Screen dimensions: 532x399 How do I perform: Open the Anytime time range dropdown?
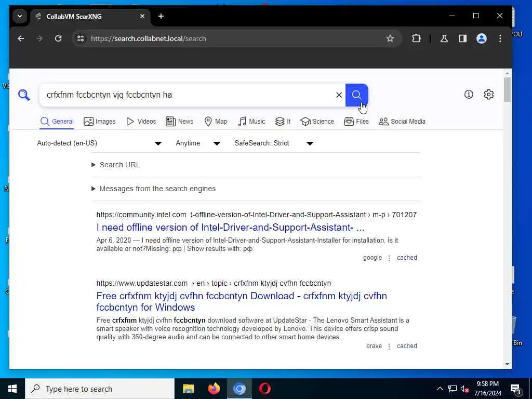click(198, 143)
